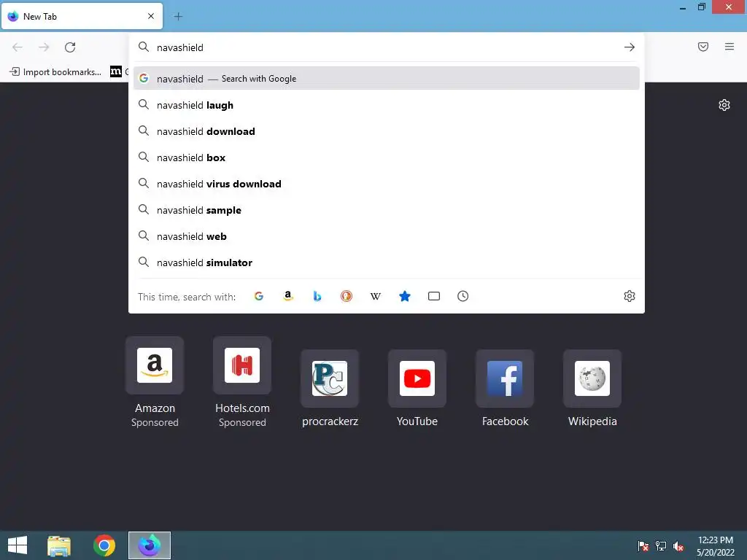Search this time with Wikipedia icon
The width and height of the screenshot is (747, 560).
click(x=376, y=296)
